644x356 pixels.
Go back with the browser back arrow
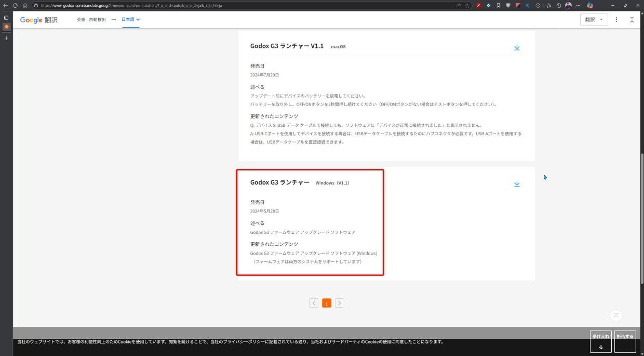[x=6, y=5]
